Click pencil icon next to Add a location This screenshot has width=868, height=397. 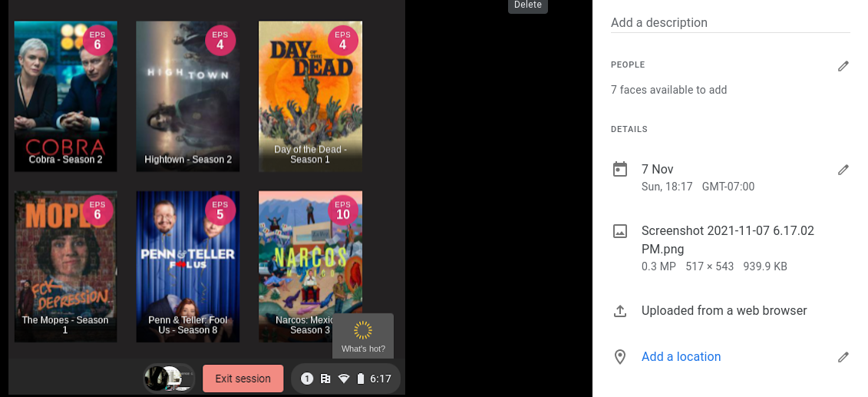[x=843, y=357]
